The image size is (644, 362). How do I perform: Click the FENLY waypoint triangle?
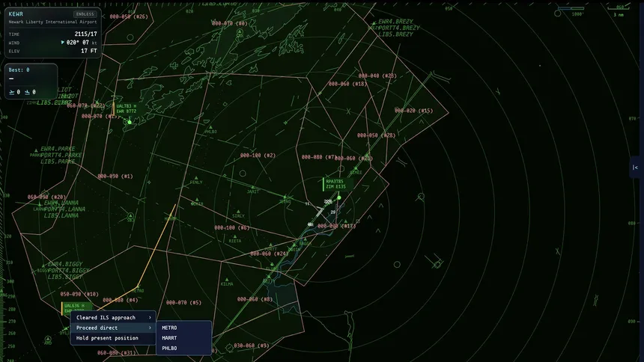[x=196, y=178]
